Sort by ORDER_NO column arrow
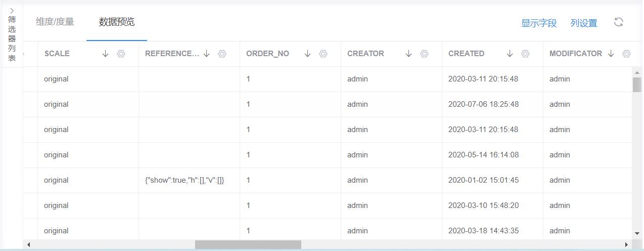 (x=307, y=54)
